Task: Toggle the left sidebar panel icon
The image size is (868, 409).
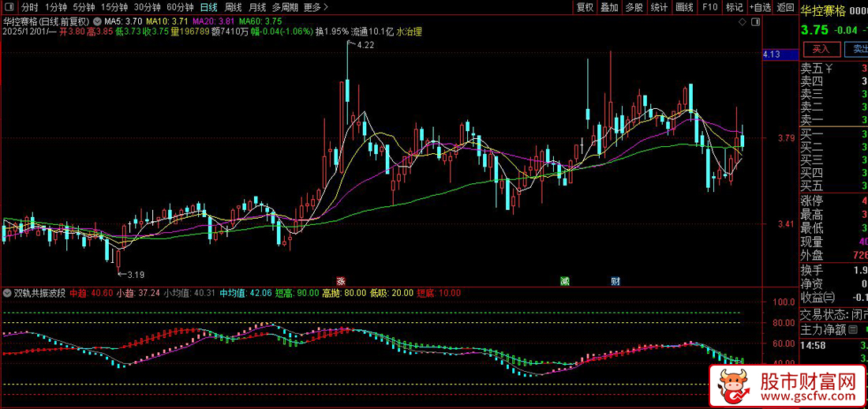Action: coord(9,7)
